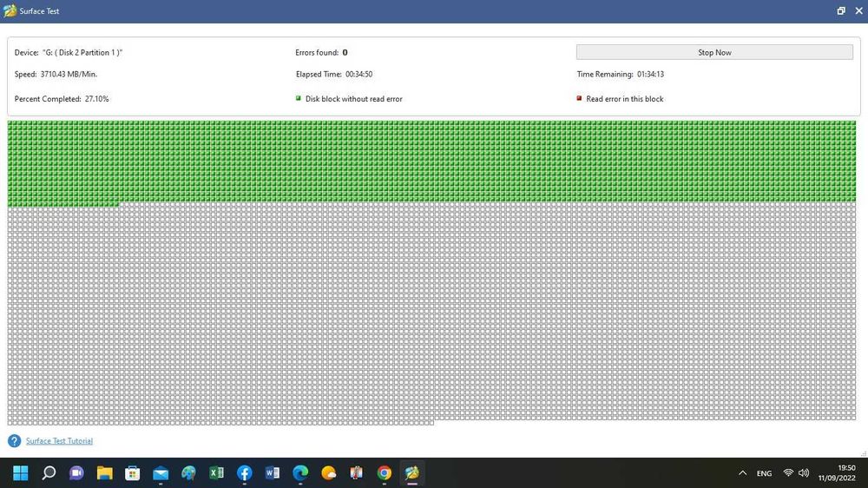Open Microsoft Edge from taskbar
This screenshot has height=488, width=868.
click(300, 473)
